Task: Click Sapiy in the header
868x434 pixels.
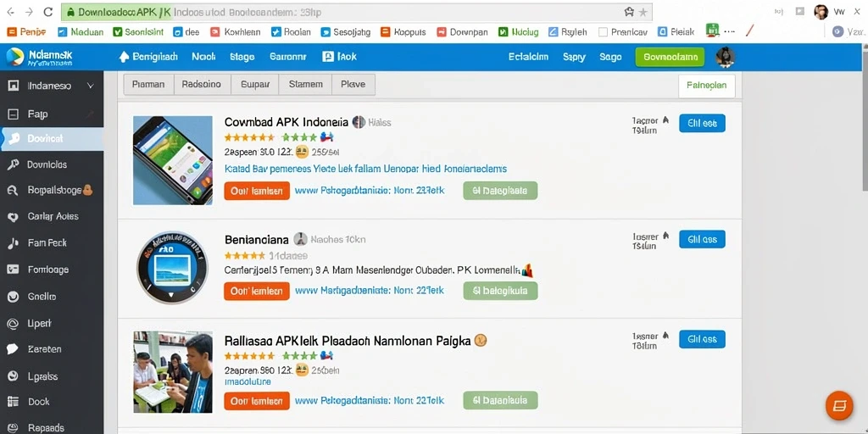Action: [574, 57]
